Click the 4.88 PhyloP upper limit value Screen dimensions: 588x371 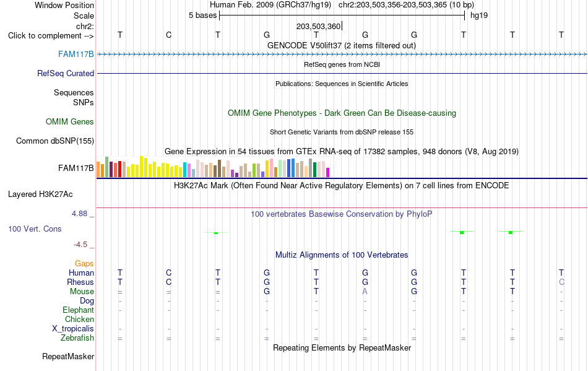(x=79, y=214)
